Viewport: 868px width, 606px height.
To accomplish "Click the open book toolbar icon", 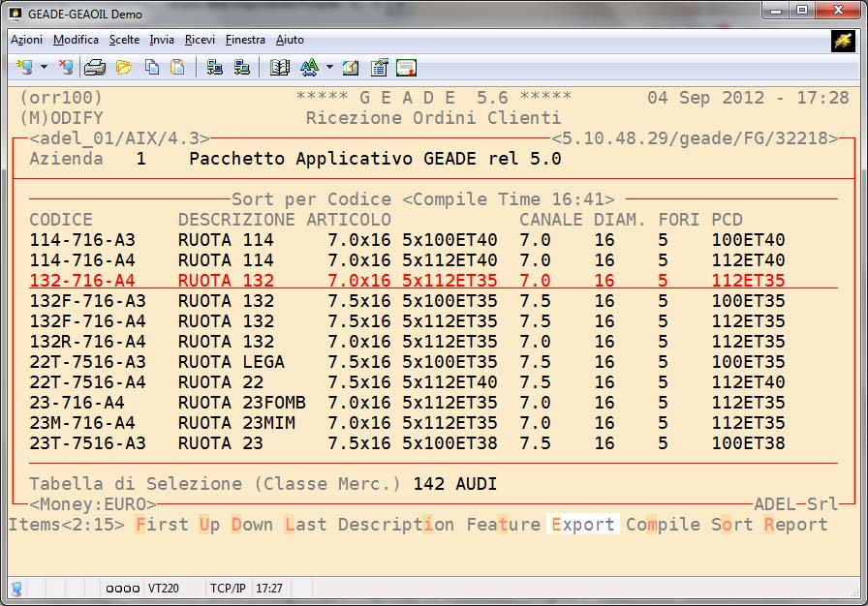I will 280,68.
